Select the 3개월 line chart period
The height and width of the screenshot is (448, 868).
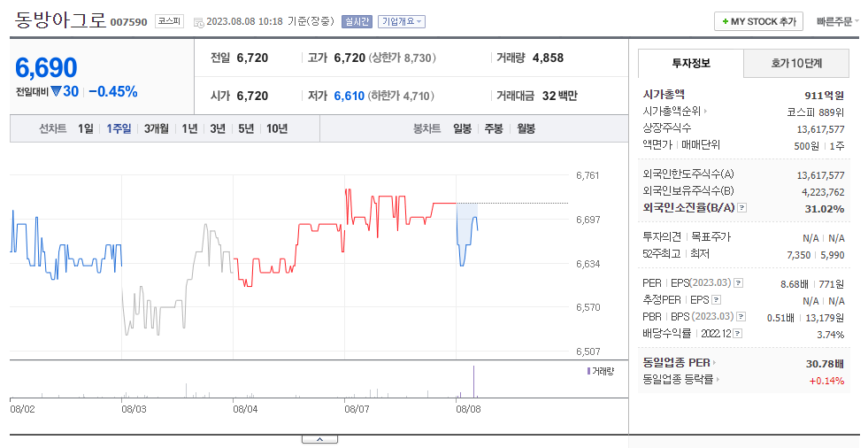click(156, 128)
